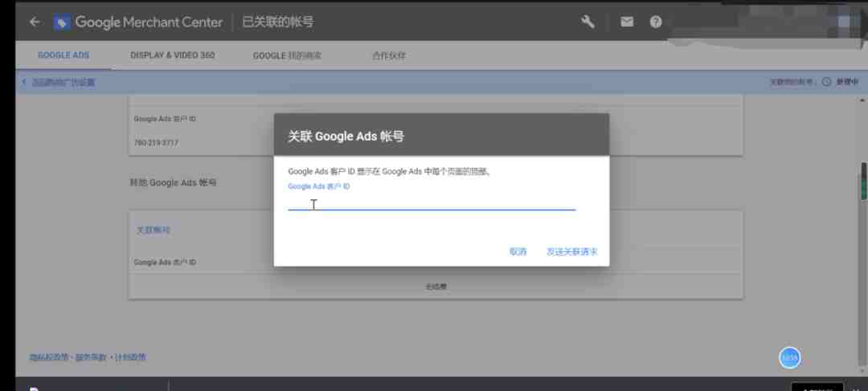Click the Google Ads 客户 ID input field in the dialog

tap(432, 203)
